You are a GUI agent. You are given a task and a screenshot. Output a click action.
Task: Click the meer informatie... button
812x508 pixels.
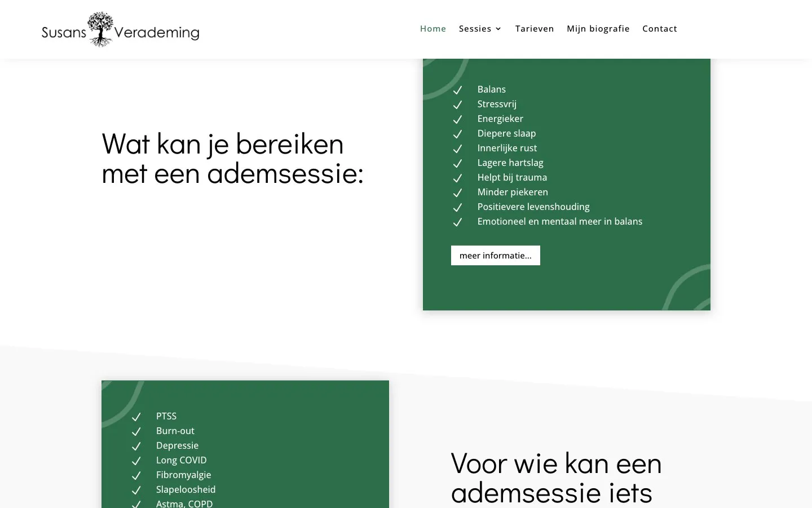(496, 255)
